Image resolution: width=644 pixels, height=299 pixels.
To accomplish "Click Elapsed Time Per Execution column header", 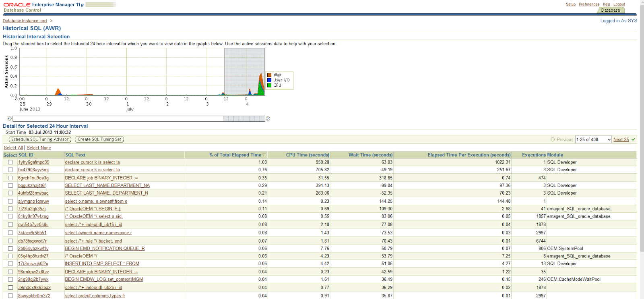I will tap(469, 155).
